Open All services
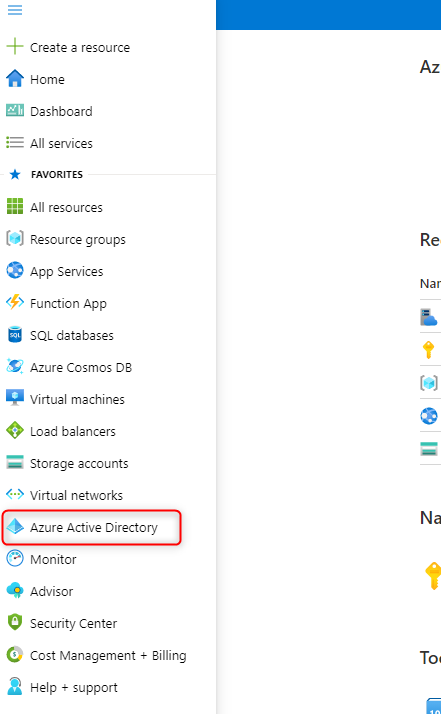The width and height of the screenshot is (441, 714). point(61,143)
